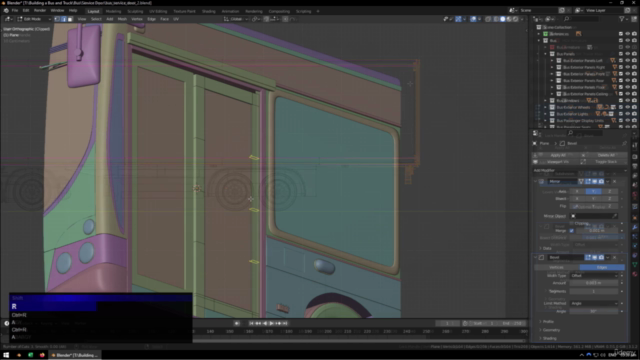The width and height of the screenshot is (640, 360).
Task: Open the Edit Mode dropdown
Action: [x=34, y=19]
